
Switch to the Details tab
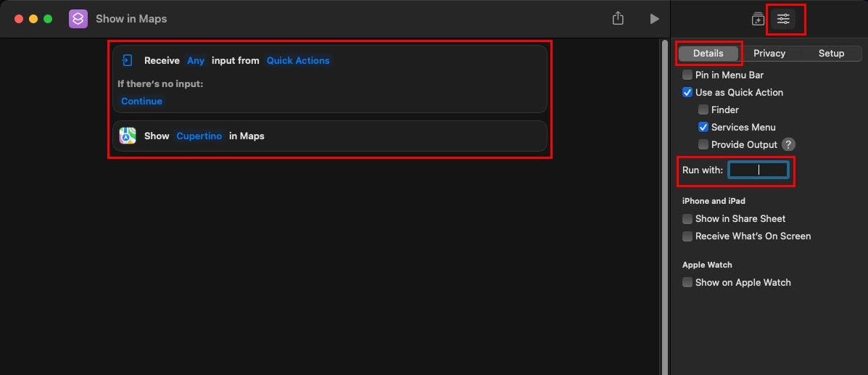pos(708,53)
